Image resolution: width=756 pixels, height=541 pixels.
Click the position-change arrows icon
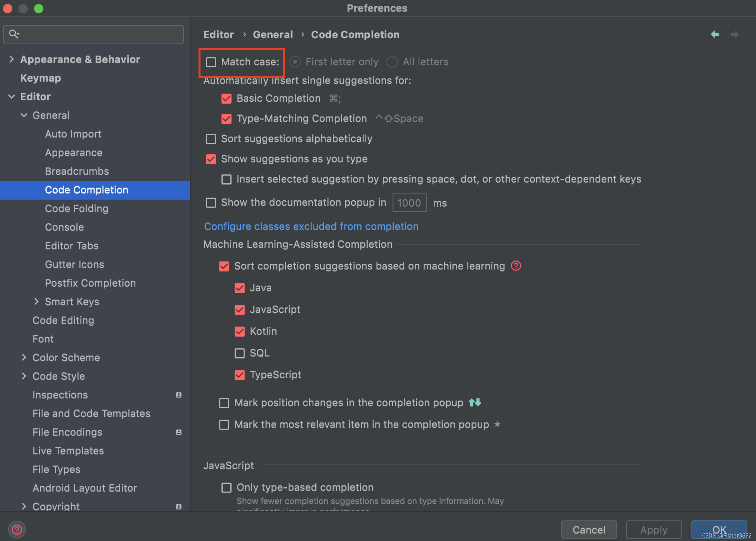(475, 402)
